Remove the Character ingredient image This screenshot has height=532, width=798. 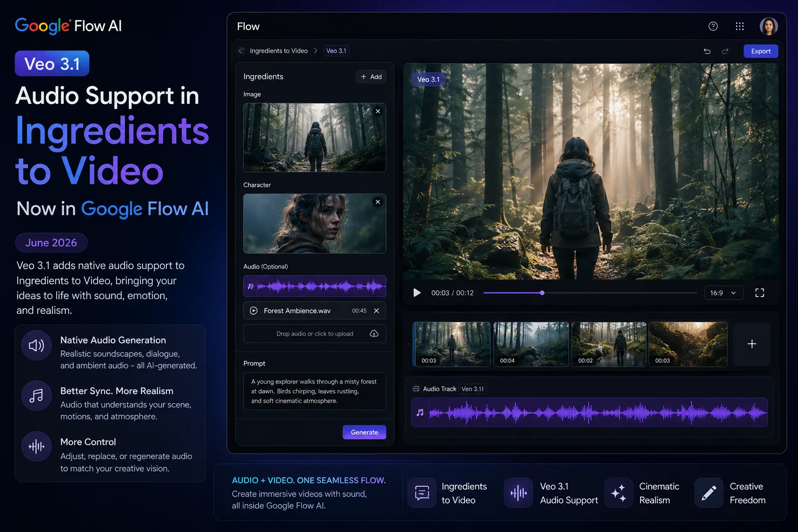pos(378,202)
